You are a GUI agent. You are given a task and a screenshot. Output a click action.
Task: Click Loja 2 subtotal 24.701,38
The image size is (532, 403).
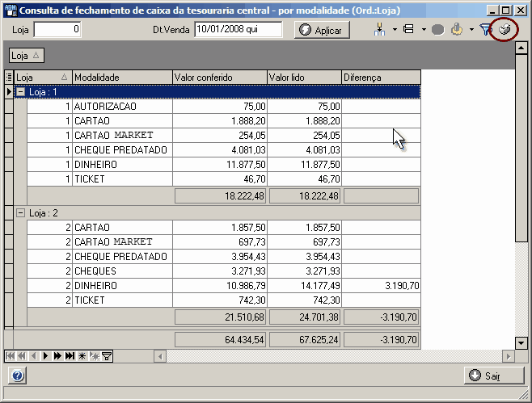coord(305,317)
